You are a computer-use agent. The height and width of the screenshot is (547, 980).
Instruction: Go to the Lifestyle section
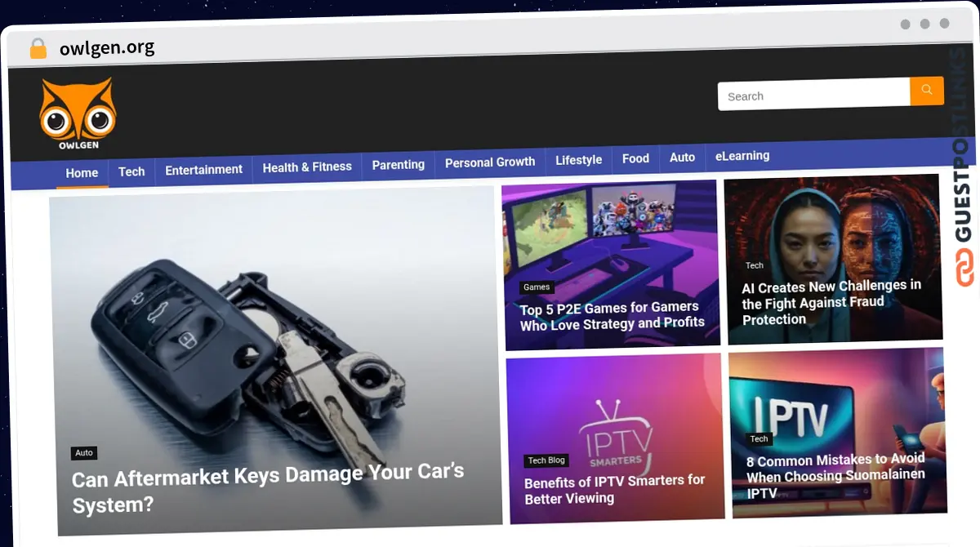coord(579,160)
